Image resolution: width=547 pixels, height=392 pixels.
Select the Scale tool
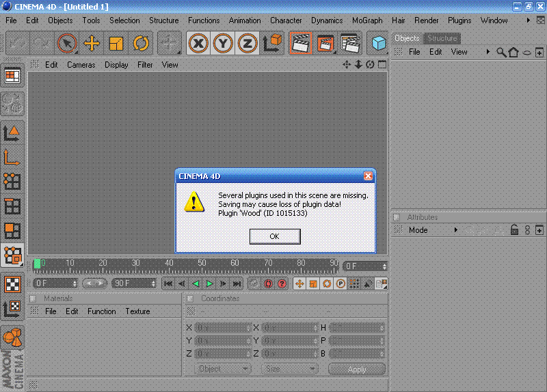(116, 44)
